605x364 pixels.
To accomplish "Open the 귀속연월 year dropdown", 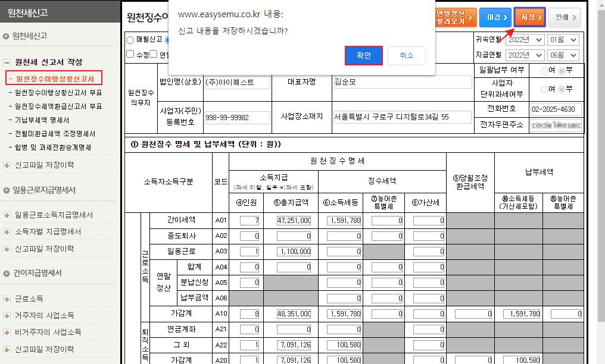I will pos(525,40).
